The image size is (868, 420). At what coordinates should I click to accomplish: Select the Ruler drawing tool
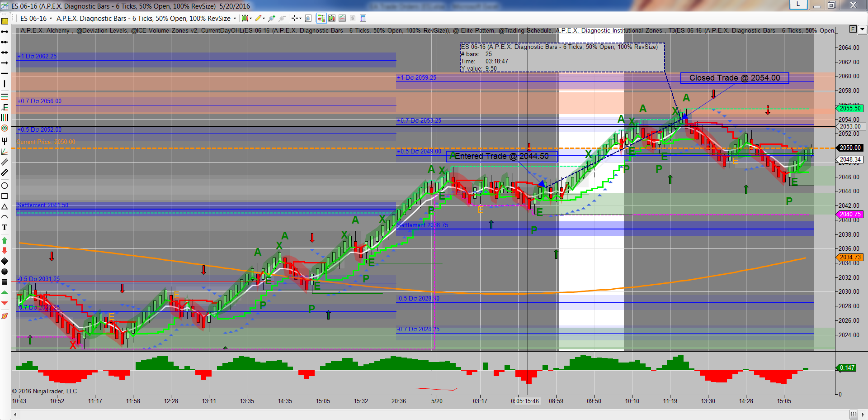(5, 21)
